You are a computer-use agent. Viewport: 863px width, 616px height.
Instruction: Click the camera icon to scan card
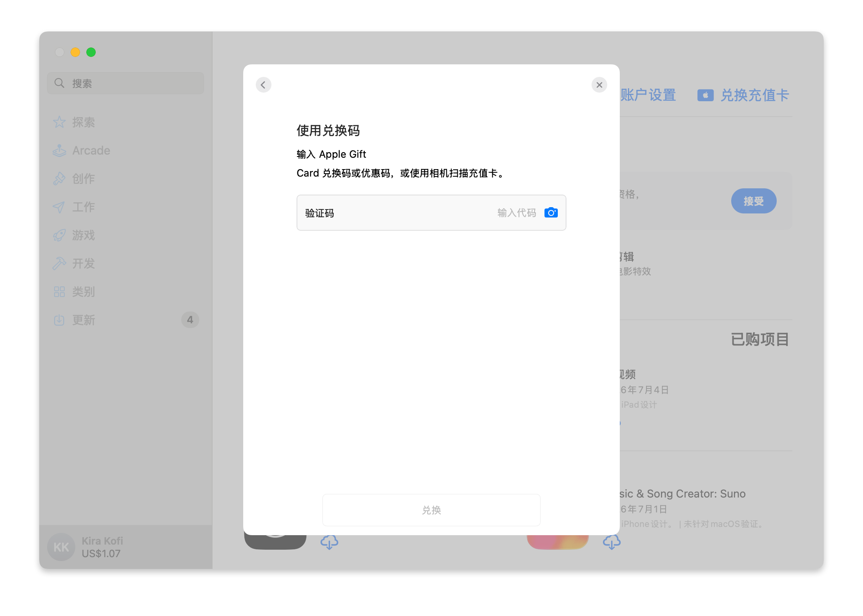click(551, 213)
